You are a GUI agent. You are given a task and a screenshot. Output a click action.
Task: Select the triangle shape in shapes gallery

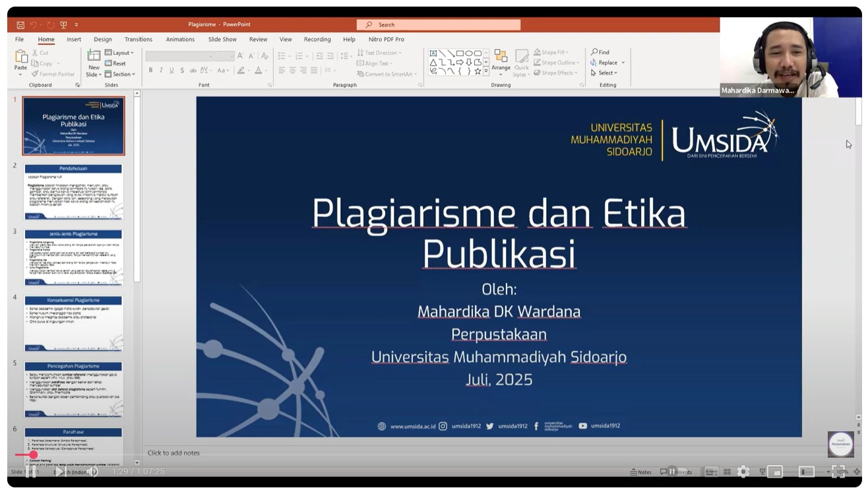pos(433,62)
